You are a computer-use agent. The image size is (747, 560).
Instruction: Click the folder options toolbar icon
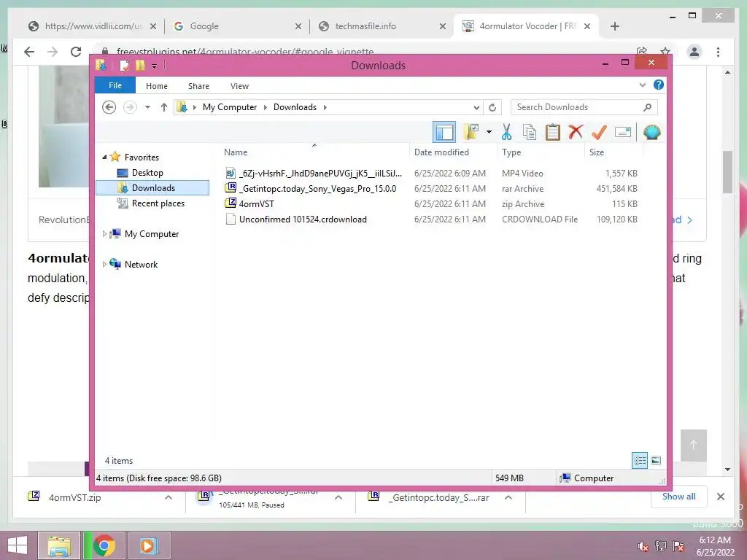[x=471, y=132]
